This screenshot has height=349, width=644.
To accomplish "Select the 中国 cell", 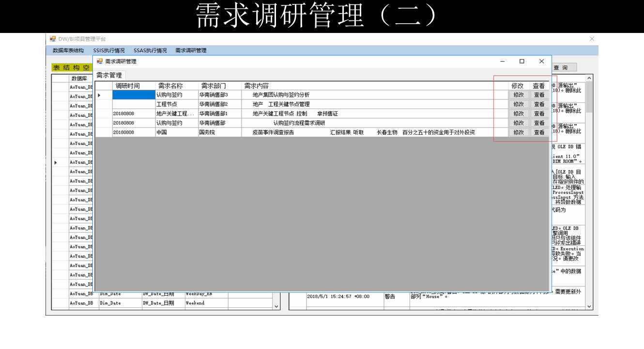I will click(x=177, y=132).
